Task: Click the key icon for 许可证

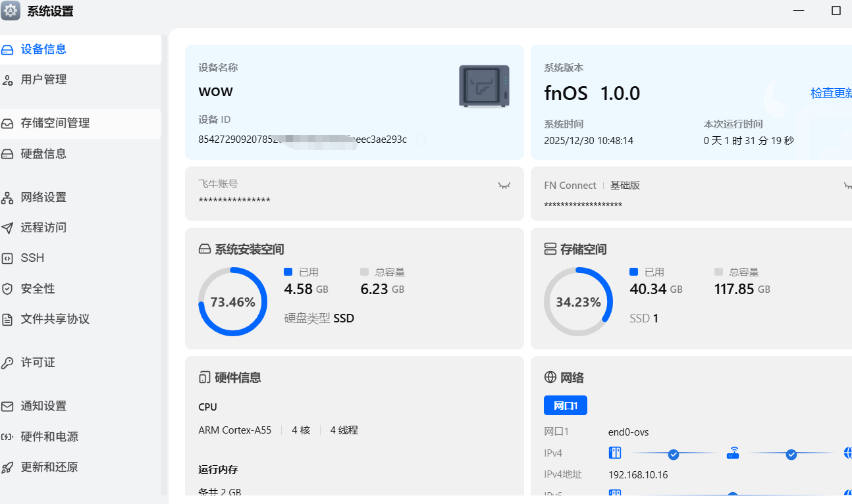Action: click(x=7, y=363)
